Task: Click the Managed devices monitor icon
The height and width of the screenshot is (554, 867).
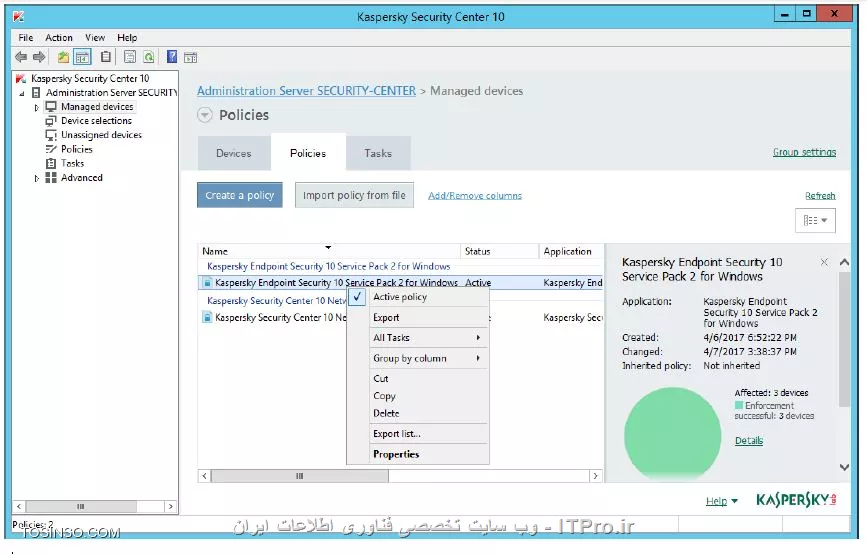Action: click(x=51, y=106)
